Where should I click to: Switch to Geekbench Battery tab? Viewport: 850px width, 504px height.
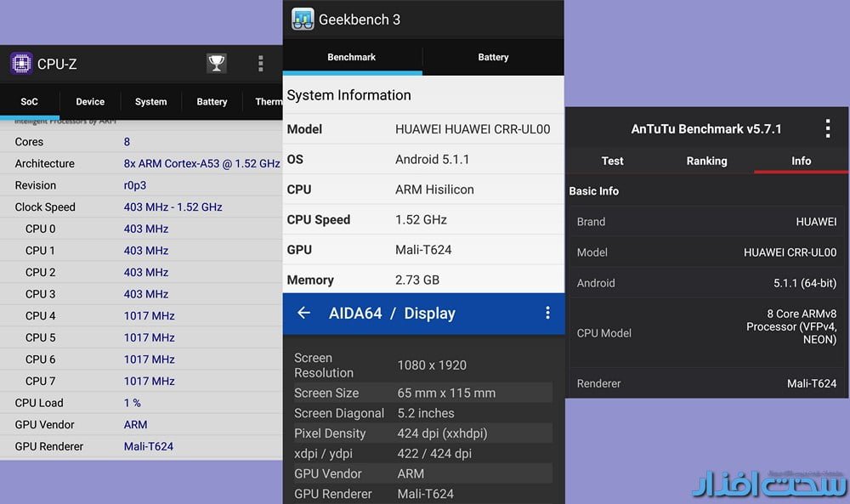pyautogui.click(x=493, y=58)
